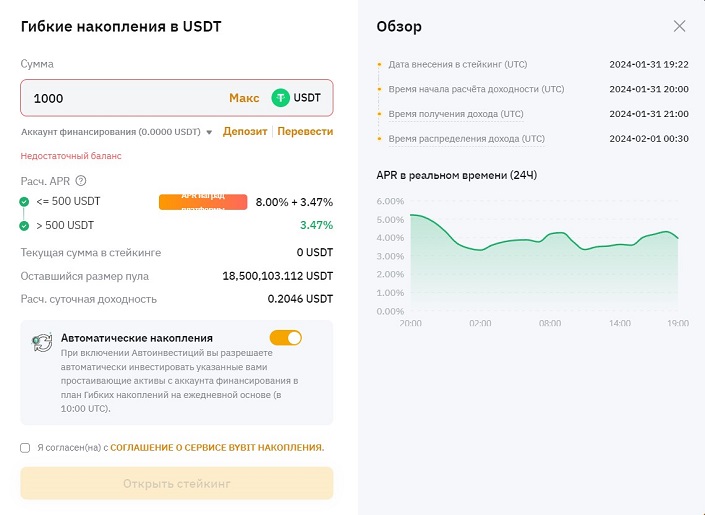The height and width of the screenshot is (515, 705).
Task: Click the Расч. суточная доходность label
Action: pyautogui.click(x=89, y=299)
